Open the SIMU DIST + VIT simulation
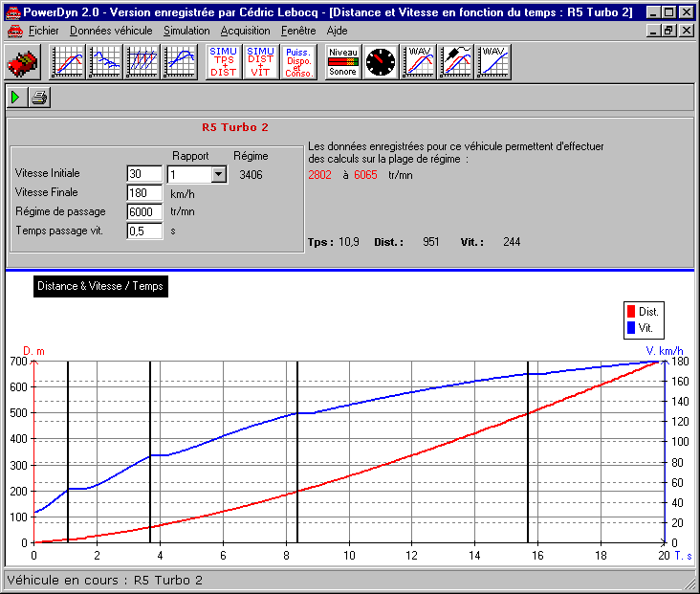The image size is (700, 594). coord(261,63)
